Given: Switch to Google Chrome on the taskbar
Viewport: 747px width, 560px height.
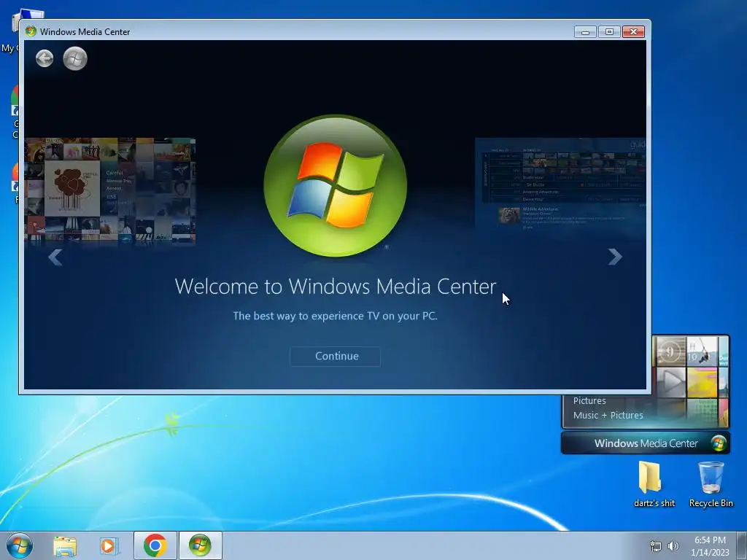Looking at the screenshot, I should pyautogui.click(x=155, y=545).
